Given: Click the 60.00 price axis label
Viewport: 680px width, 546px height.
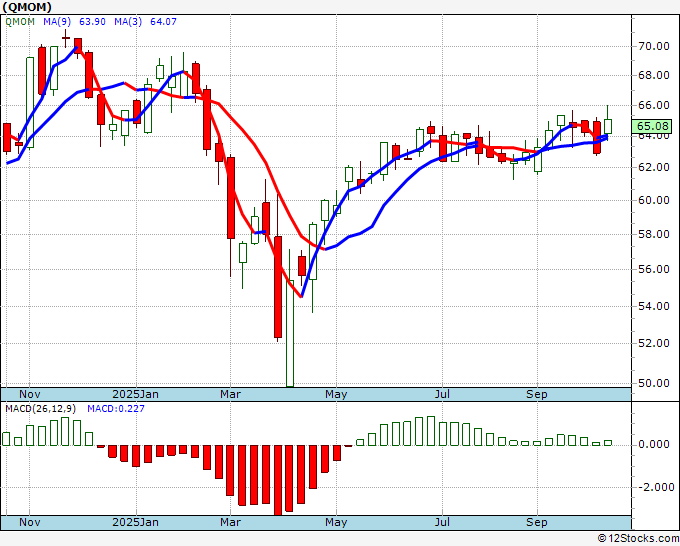Looking at the screenshot, I should pos(654,200).
